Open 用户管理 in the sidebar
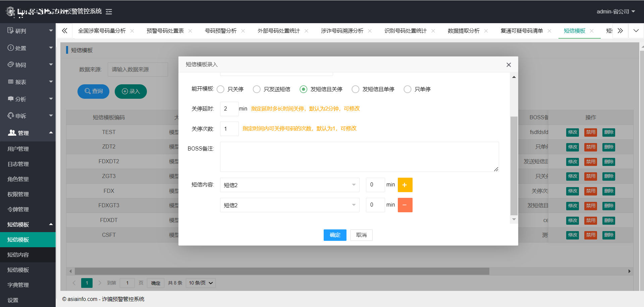The height and width of the screenshot is (307, 644). point(28,149)
